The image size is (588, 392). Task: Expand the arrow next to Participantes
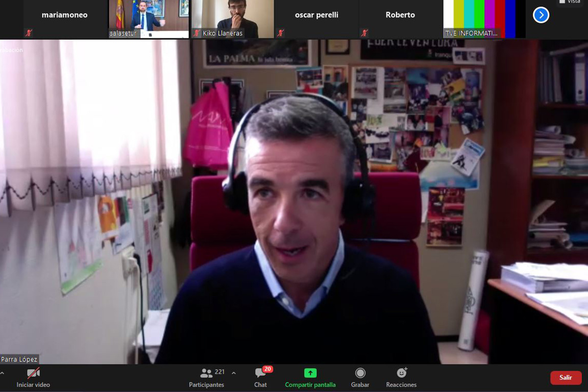click(x=234, y=373)
